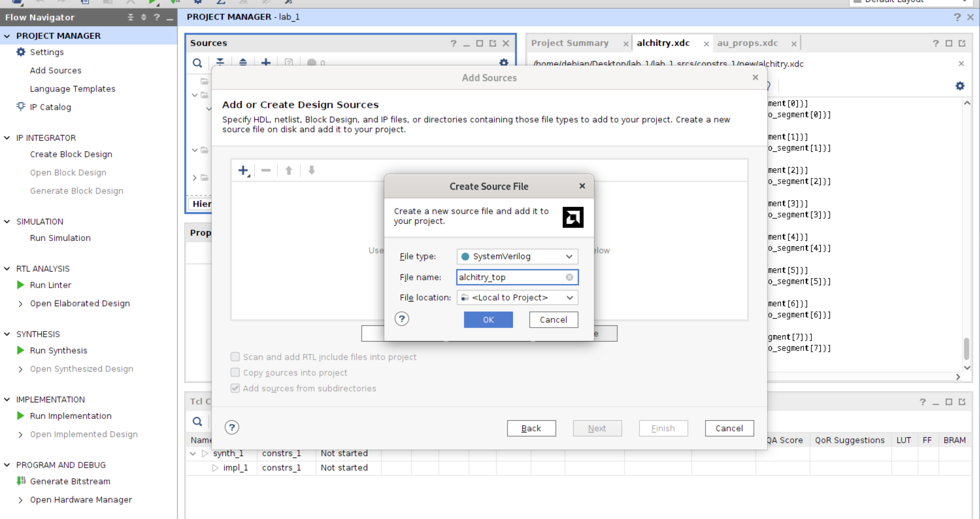980x519 pixels.
Task: Switch to the Project Summary tab
Action: (x=569, y=43)
